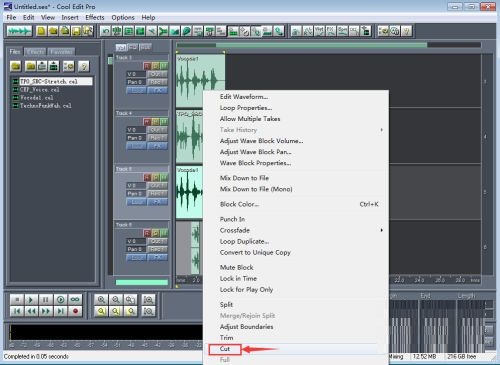Toggle the yellow S solo button on Track 5
The width and height of the screenshot is (500, 365).
click(156, 177)
